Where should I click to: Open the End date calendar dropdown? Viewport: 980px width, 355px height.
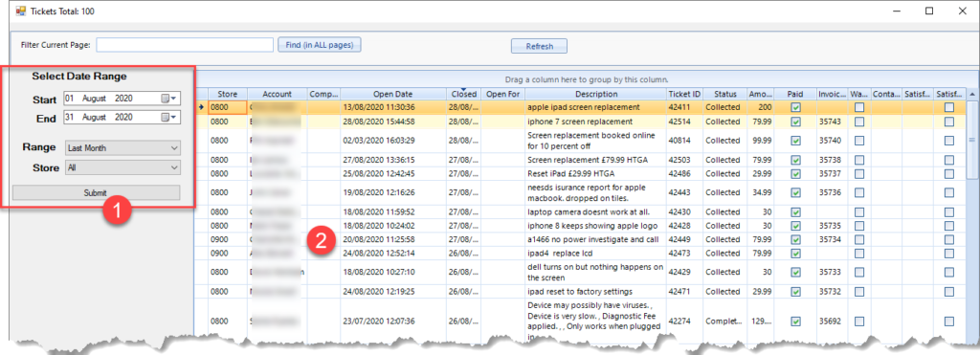(169, 118)
